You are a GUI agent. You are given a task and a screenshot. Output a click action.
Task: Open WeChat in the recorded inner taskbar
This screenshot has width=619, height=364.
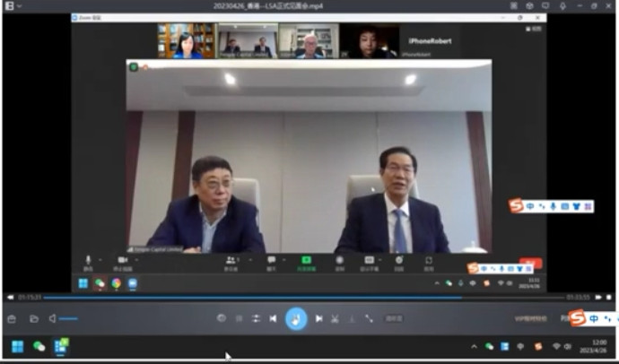pos(100,283)
